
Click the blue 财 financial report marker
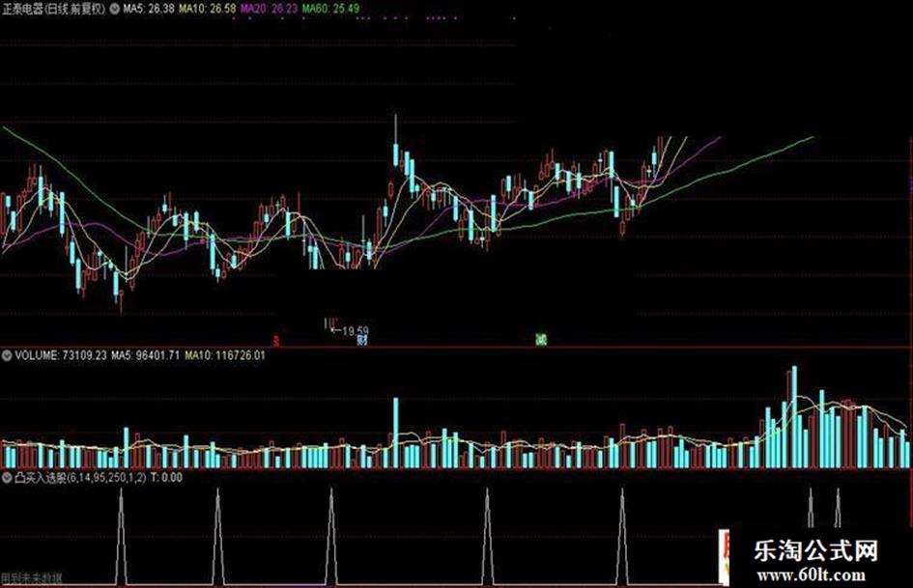pyautogui.click(x=362, y=340)
